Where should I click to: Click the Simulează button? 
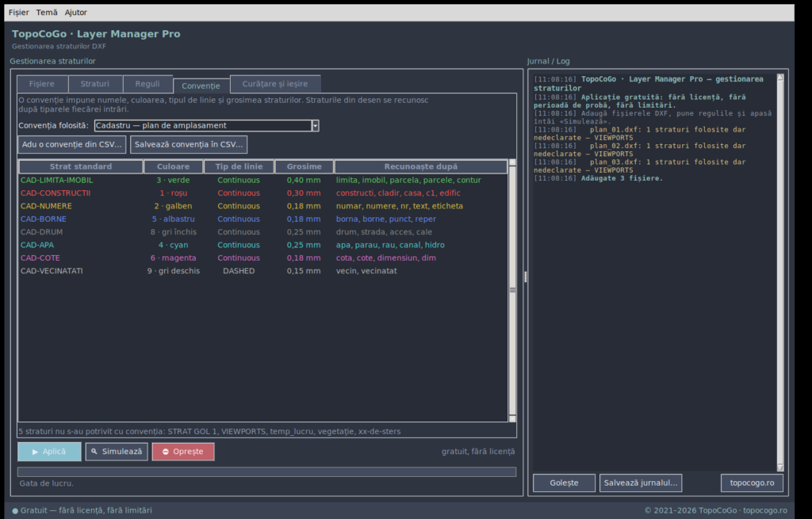[x=117, y=452]
